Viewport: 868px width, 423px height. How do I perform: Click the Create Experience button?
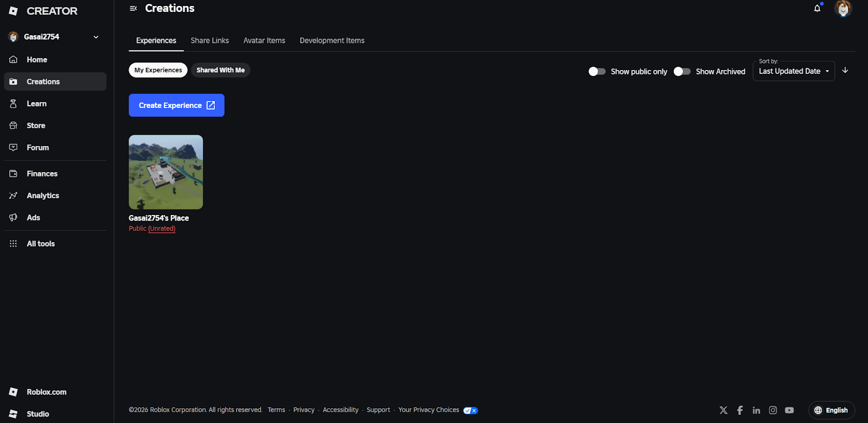click(176, 105)
